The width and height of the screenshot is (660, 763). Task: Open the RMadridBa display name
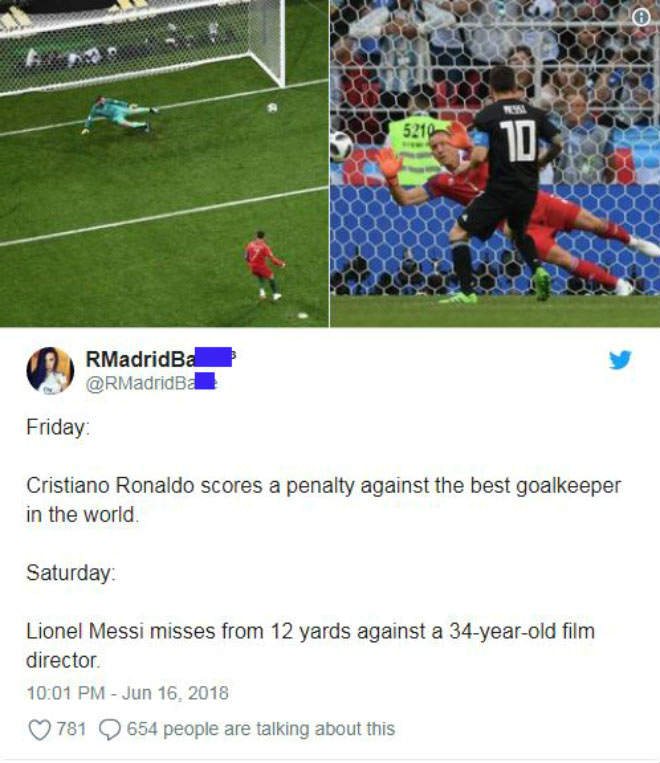click(x=161, y=359)
